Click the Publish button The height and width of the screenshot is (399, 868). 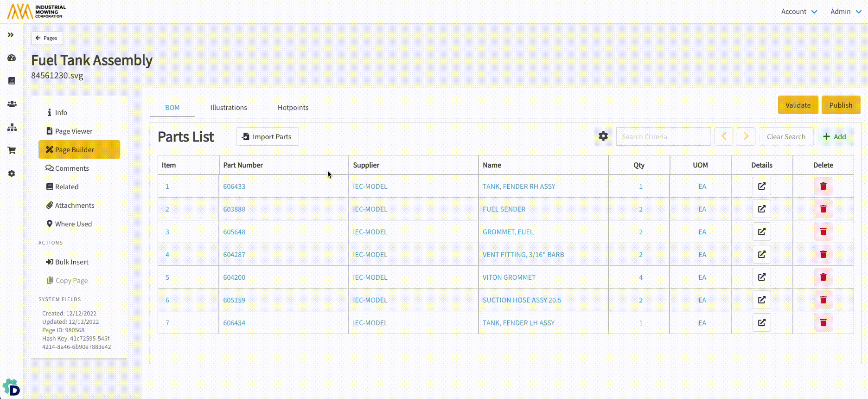click(x=840, y=105)
